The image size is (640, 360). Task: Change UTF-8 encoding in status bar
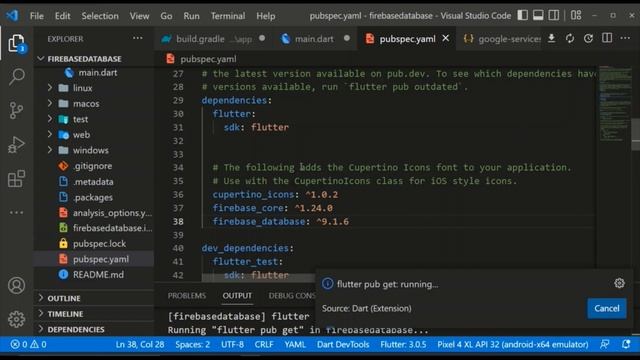(232, 344)
